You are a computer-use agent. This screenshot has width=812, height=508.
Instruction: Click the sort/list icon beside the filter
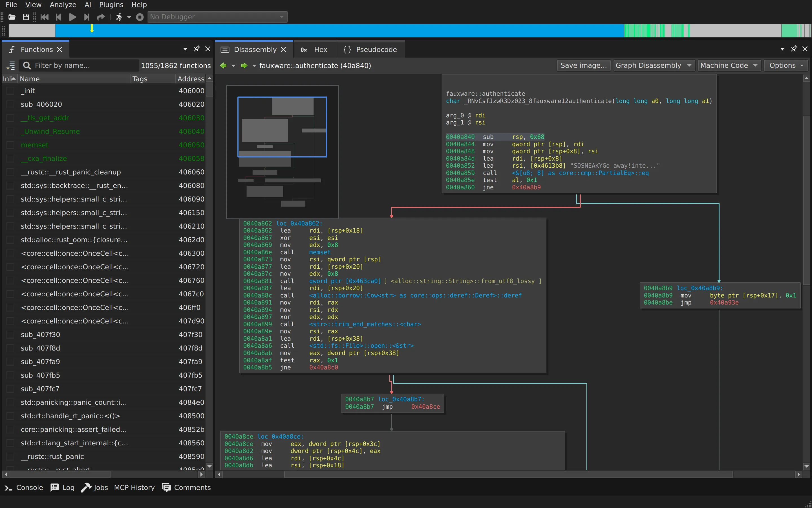click(11, 65)
